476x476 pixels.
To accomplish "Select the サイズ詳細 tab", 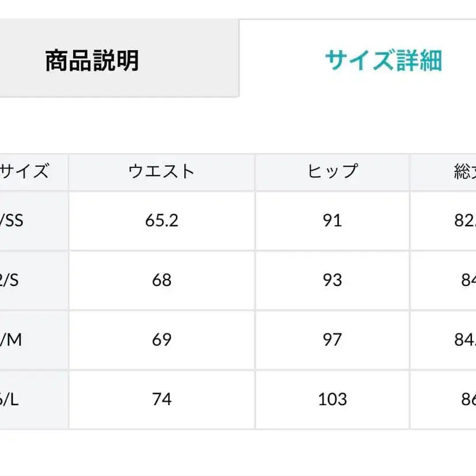I will click(386, 58).
